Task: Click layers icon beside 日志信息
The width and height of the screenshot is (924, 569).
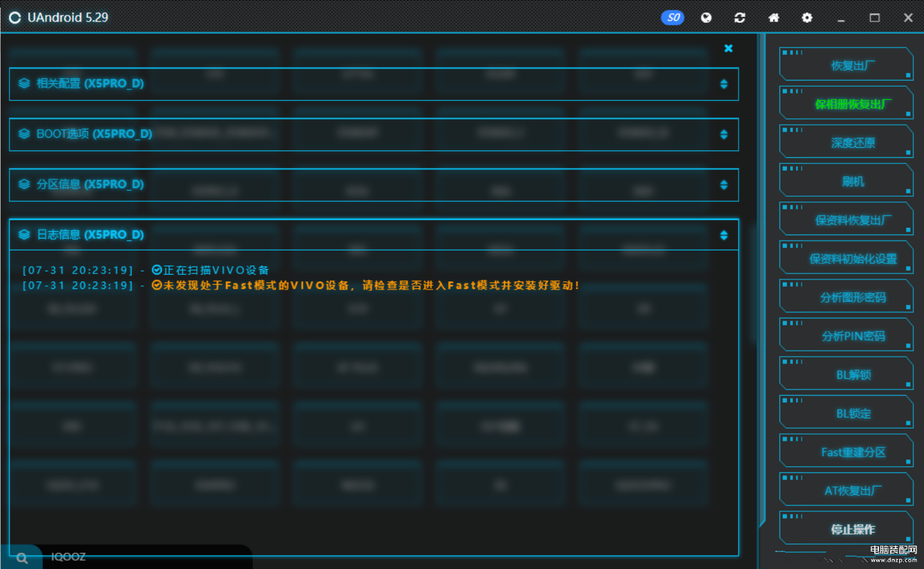Action: click(x=24, y=234)
